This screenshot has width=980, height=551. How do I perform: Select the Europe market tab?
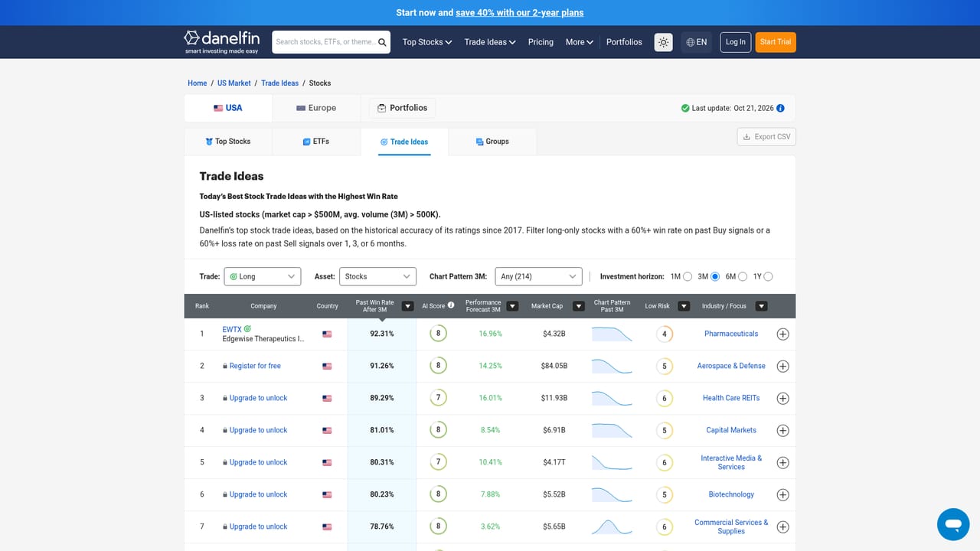[x=316, y=108]
